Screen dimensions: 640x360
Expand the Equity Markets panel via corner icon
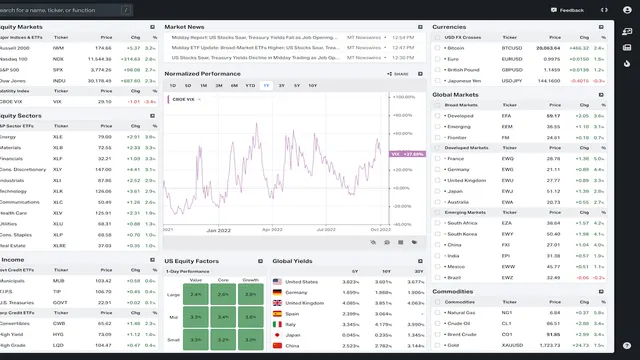pos(152,27)
